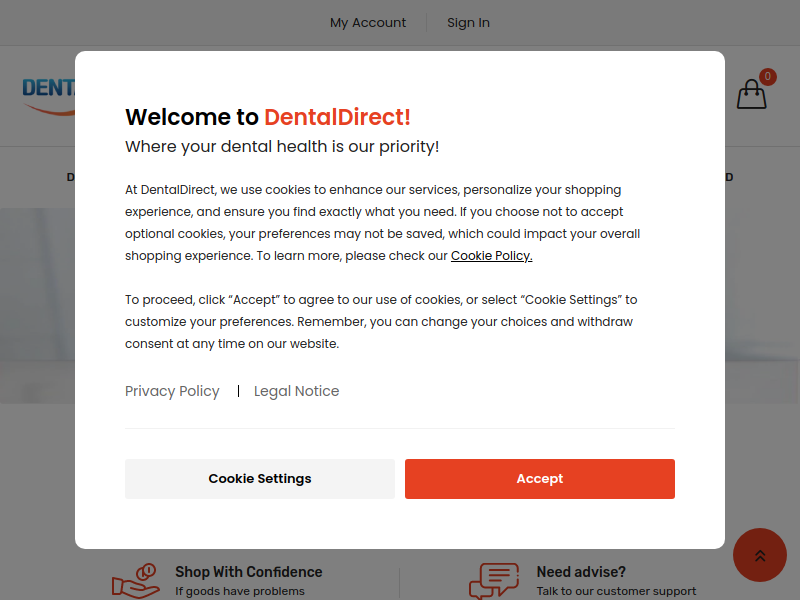Click the Welcome to DentalDirect! heading
The width and height of the screenshot is (800, 600).
pos(268,117)
